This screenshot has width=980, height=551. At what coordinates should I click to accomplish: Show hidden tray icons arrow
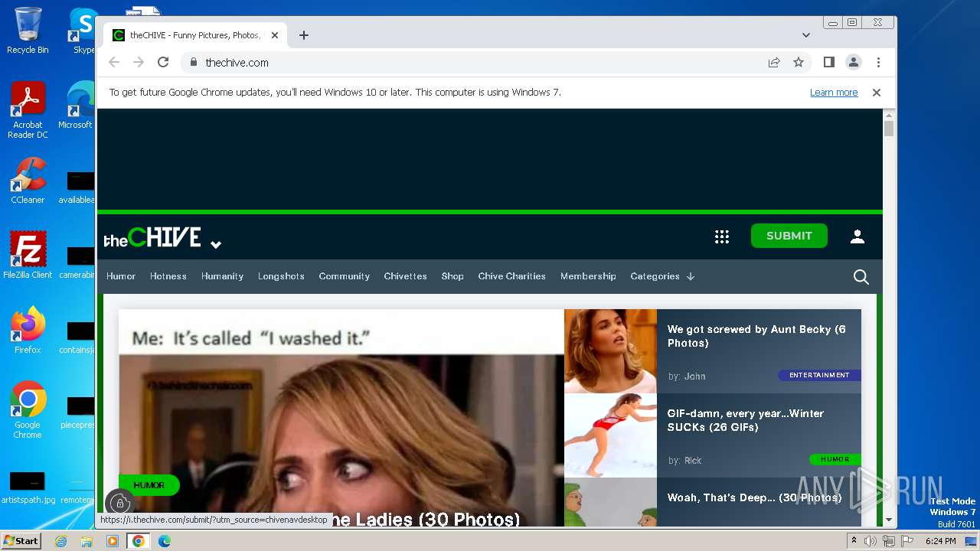[x=854, y=541]
